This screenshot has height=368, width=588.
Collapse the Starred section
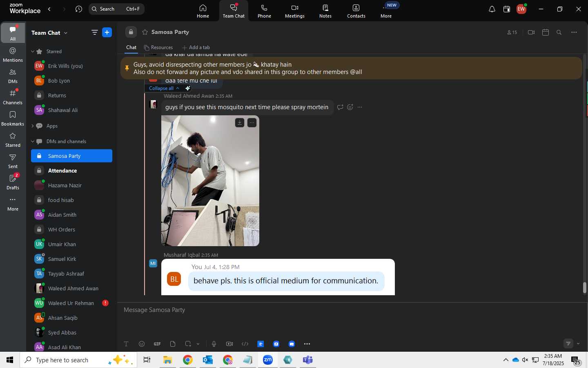coord(33,52)
